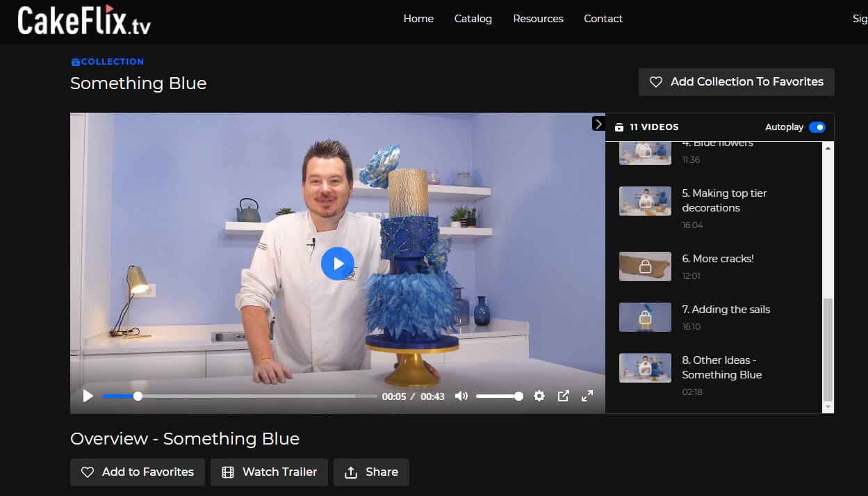Click the playlist scrollbar down arrow
This screenshot has height=496, width=868.
(828, 406)
